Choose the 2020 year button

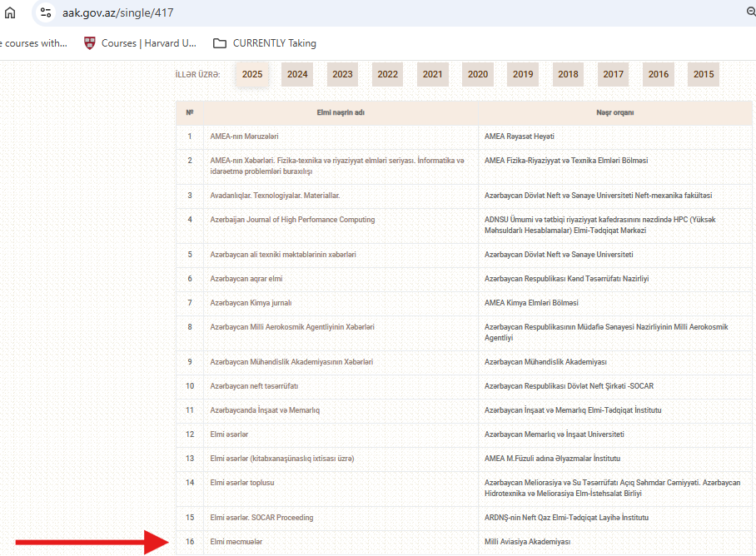478,74
